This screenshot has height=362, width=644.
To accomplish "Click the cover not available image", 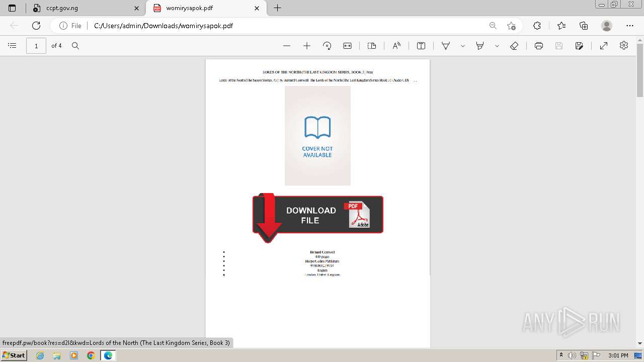I will 317,136.
